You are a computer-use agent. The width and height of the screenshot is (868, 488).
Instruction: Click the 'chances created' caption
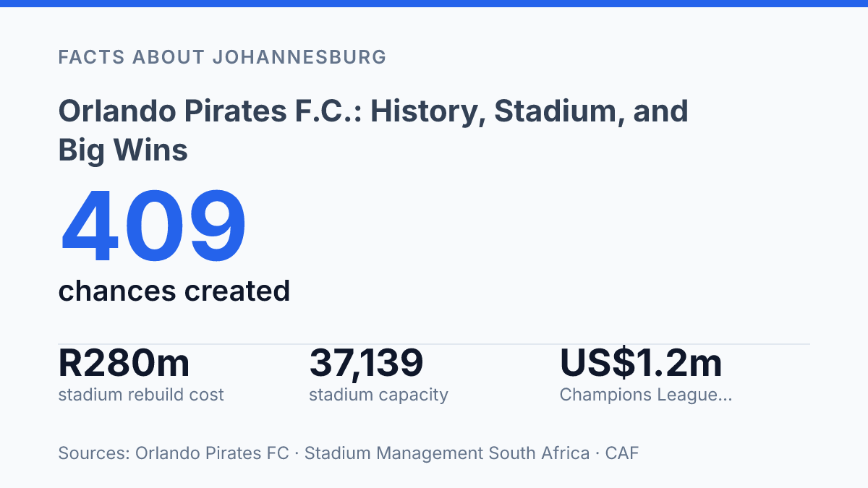[x=174, y=291]
